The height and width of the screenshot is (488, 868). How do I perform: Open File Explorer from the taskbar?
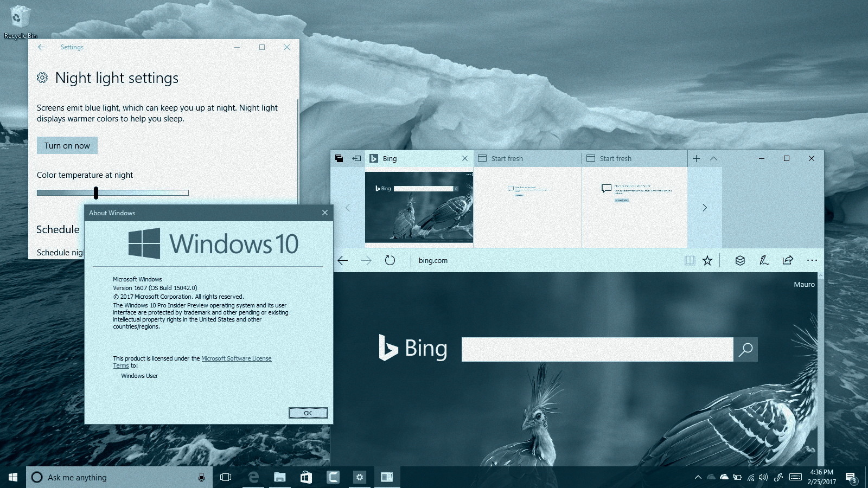tap(279, 477)
